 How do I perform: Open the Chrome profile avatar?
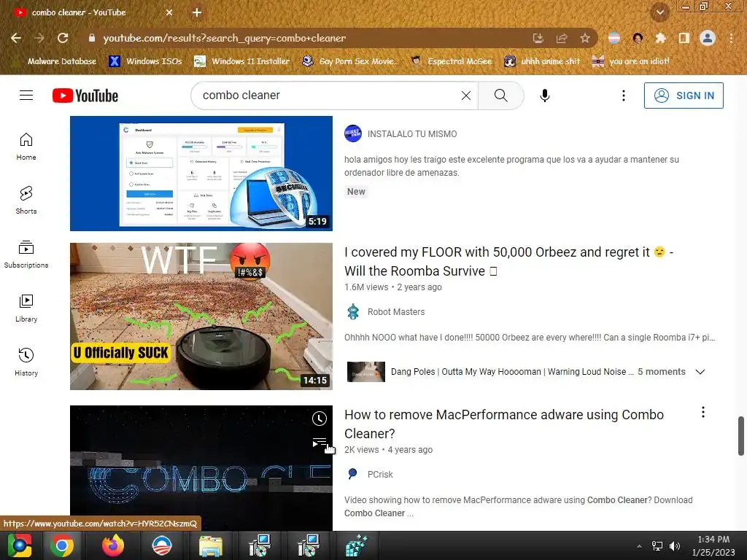(x=708, y=38)
